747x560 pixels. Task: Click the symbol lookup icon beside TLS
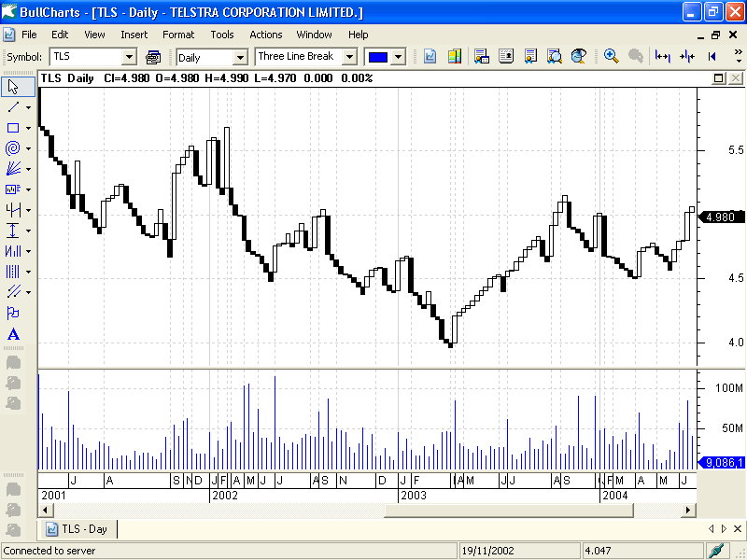[153, 57]
